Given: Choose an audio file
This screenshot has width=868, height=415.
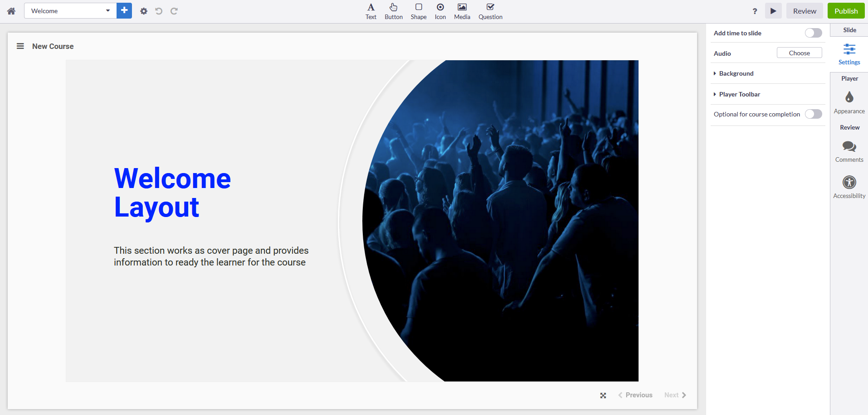Looking at the screenshot, I should [x=799, y=53].
